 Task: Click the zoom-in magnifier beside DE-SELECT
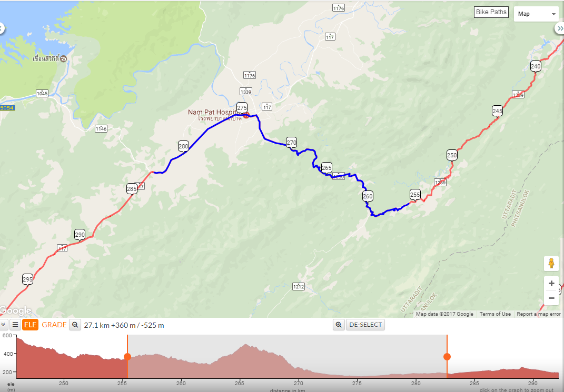coord(339,325)
